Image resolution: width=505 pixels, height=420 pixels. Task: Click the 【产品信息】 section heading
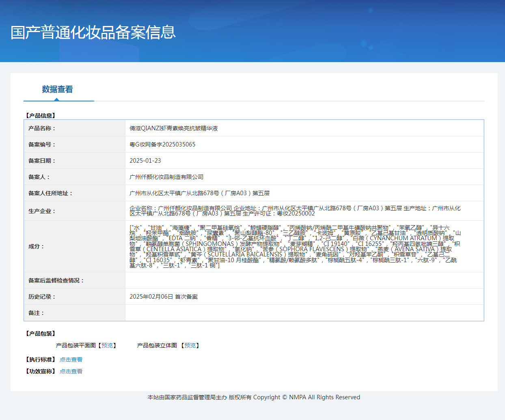(x=40, y=116)
